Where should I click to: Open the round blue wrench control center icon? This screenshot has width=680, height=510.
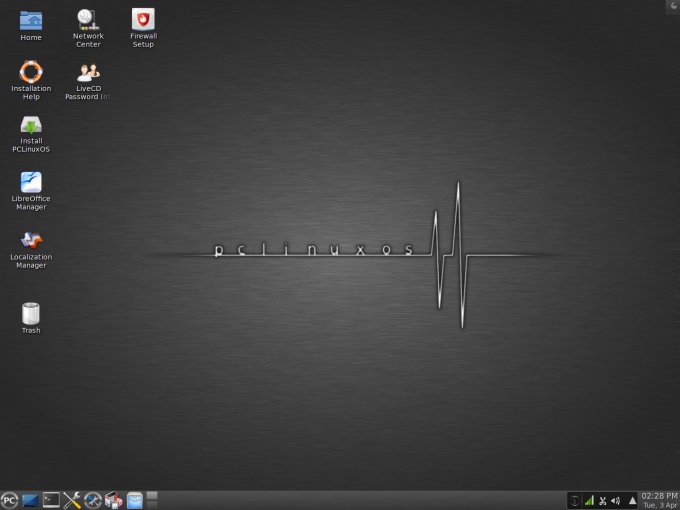(92, 500)
